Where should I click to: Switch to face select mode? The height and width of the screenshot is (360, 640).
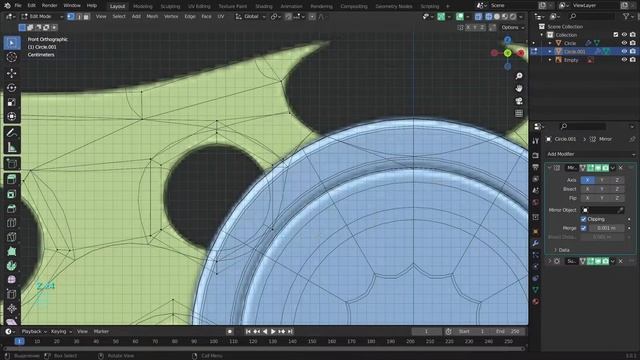click(x=86, y=16)
